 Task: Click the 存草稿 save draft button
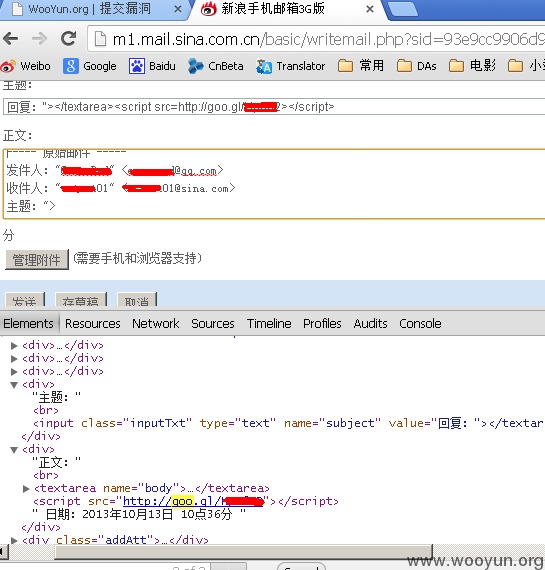pos(81,300)
